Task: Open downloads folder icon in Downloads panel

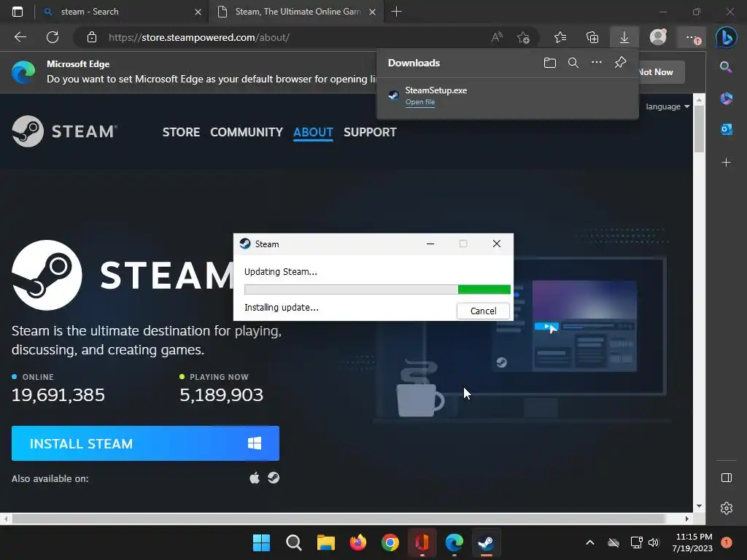Action: [x=550, y=63]
